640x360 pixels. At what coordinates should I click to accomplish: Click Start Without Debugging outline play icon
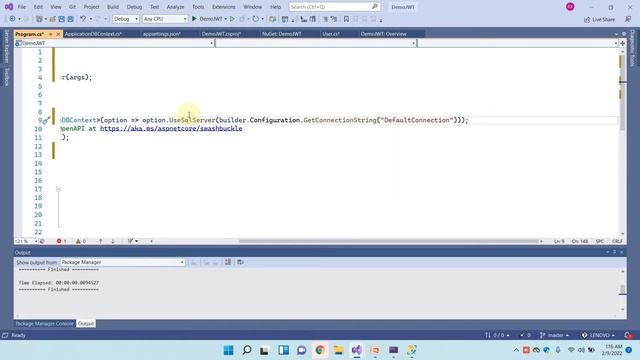tap(232, 19)
